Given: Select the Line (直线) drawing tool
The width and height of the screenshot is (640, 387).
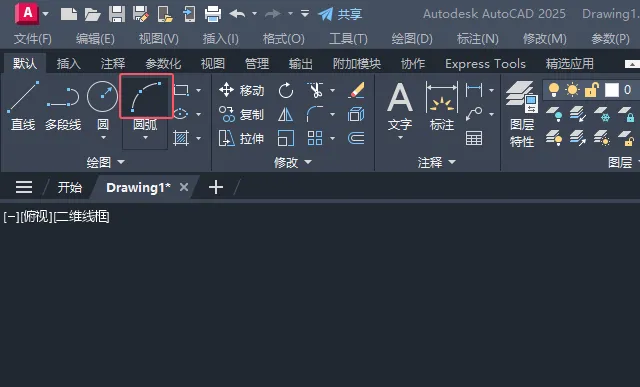Looking at the screenshot, I should pos(23,105).
